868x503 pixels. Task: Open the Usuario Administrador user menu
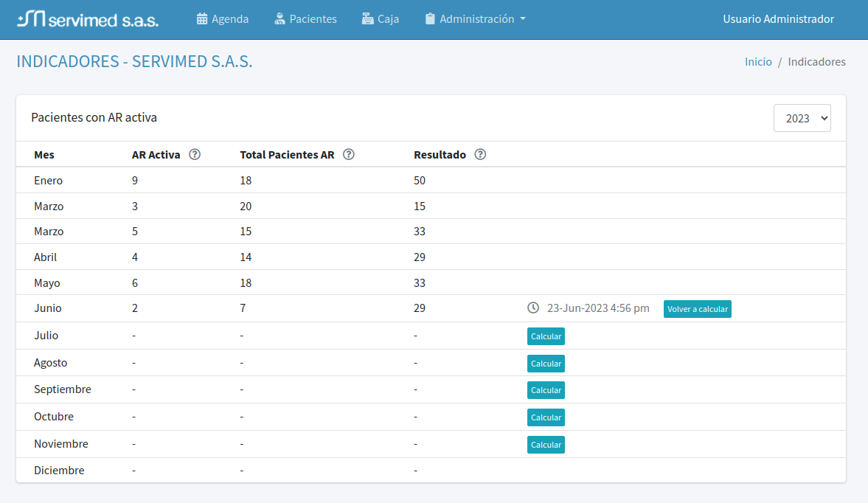[x=778, y=19]
